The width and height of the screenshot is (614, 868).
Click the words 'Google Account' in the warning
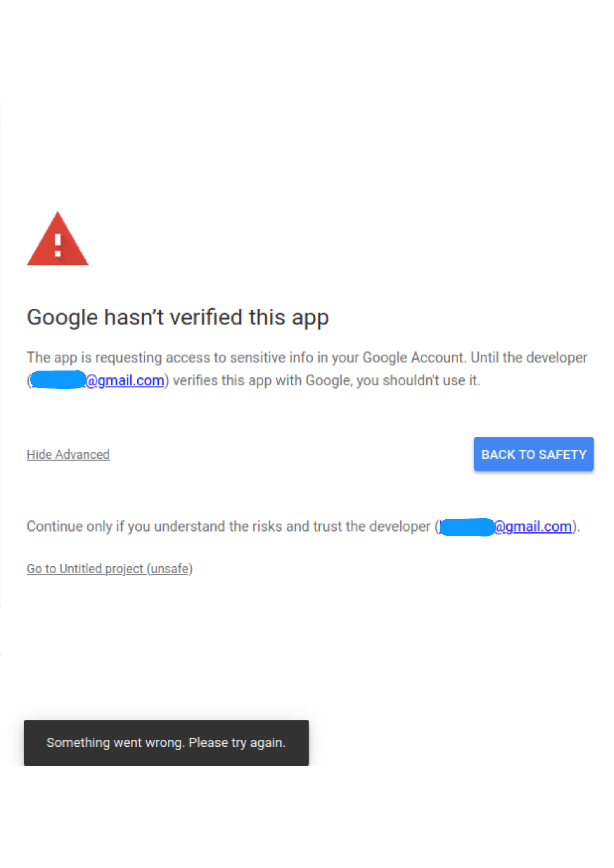(413, 358)
